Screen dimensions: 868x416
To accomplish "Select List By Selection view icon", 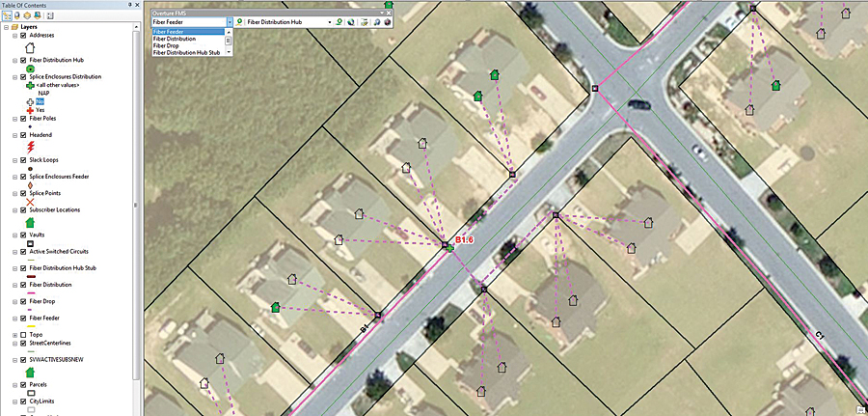I will 37,15.
